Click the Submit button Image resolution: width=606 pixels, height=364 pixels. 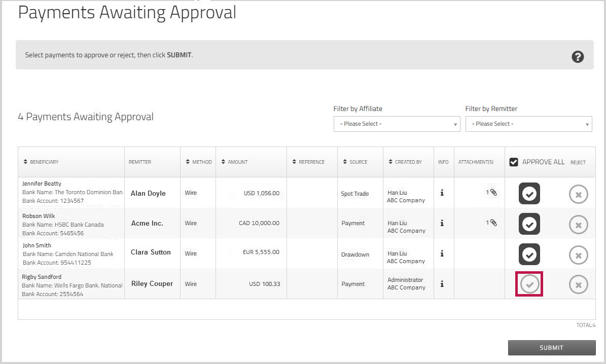click(551, 348)
